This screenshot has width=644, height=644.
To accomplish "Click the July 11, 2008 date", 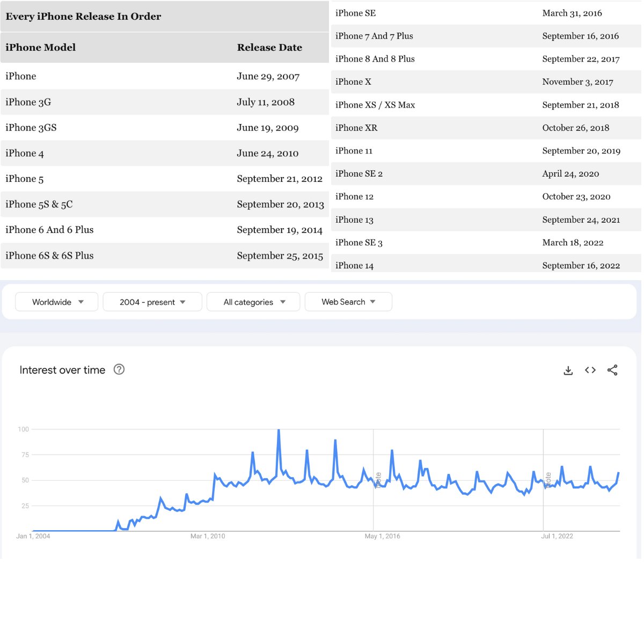I will (x=266, y=102).
